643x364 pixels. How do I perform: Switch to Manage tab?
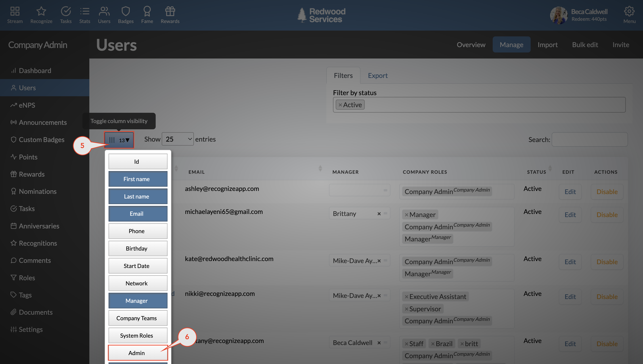click(x=511, y=44)
